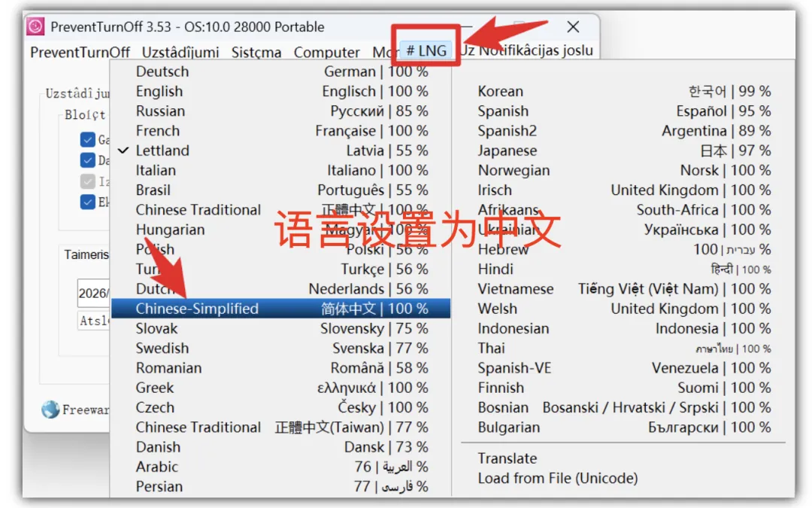Choose Spanish-VE Venezuela entry
The width and height of the screenshot is (812, 508).
click(623, 367)
